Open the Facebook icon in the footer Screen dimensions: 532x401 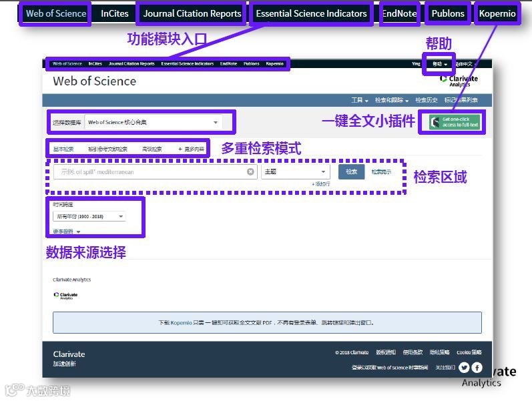(477, 368)
